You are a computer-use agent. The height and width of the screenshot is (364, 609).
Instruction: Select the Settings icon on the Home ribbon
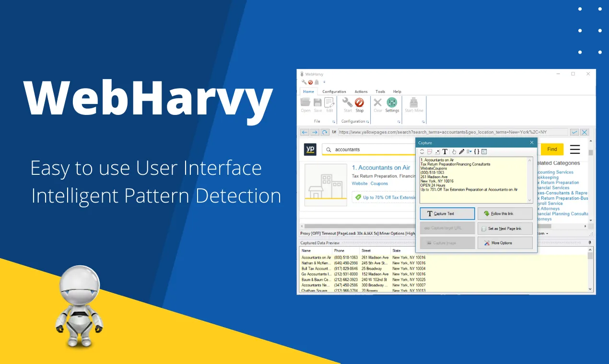click(392, 103)
